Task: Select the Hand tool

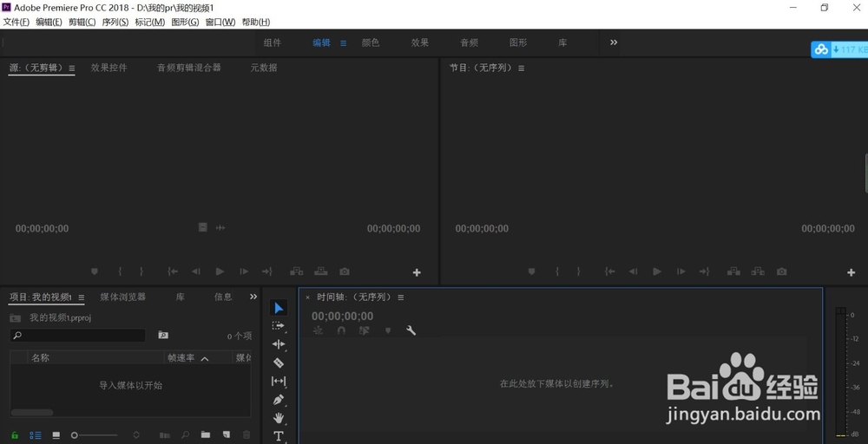Action: [279, 417]
